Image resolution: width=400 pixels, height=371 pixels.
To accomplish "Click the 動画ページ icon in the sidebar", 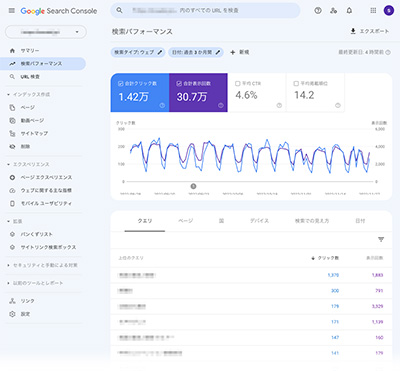I will click(x=12, y=120).
